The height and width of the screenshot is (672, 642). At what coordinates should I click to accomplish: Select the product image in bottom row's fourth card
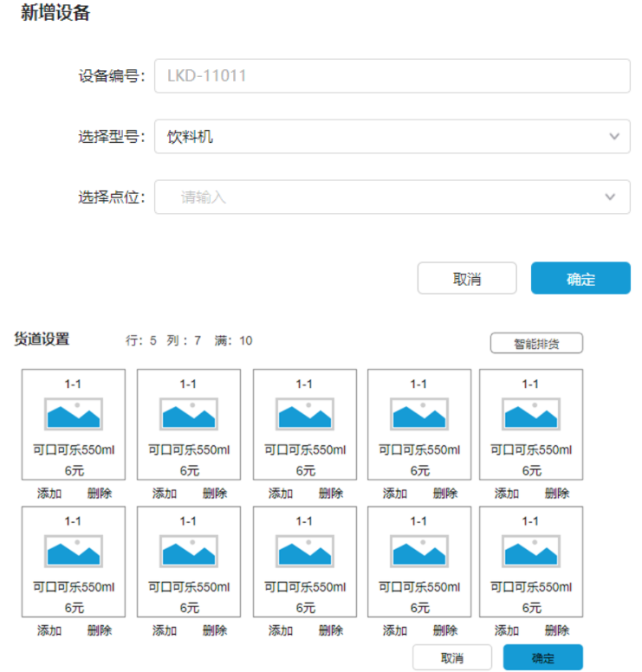pos(419,551)
